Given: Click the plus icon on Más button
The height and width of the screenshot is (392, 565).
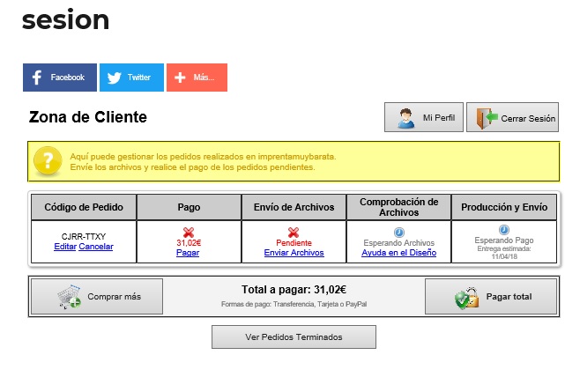Looking at the screenshot, I should tap(180, 78).
